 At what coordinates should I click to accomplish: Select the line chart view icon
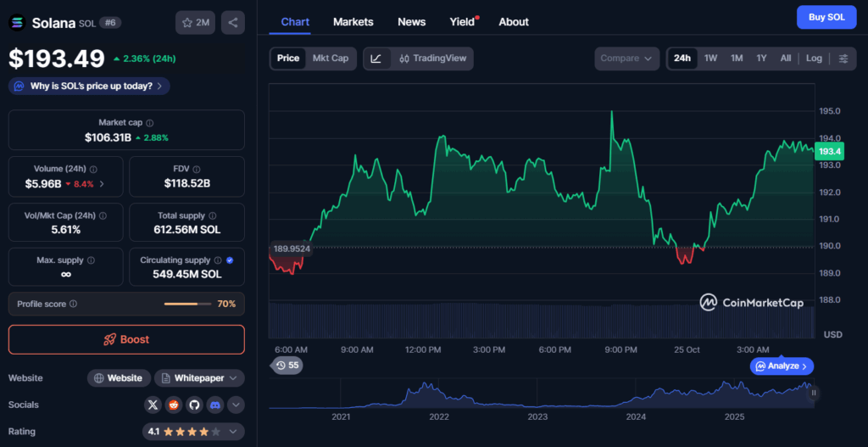pyautogui.click(x=376, y=59)
